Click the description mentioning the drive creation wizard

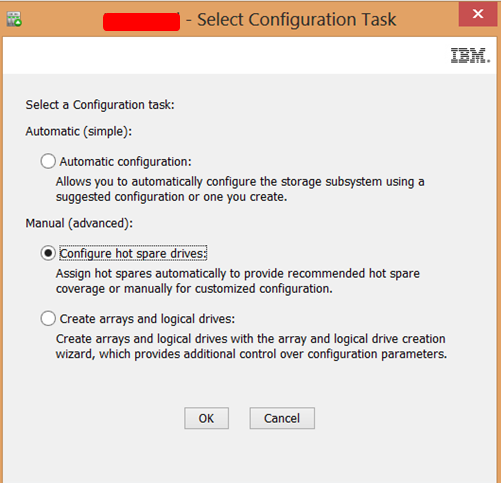[x=251, y=346]
